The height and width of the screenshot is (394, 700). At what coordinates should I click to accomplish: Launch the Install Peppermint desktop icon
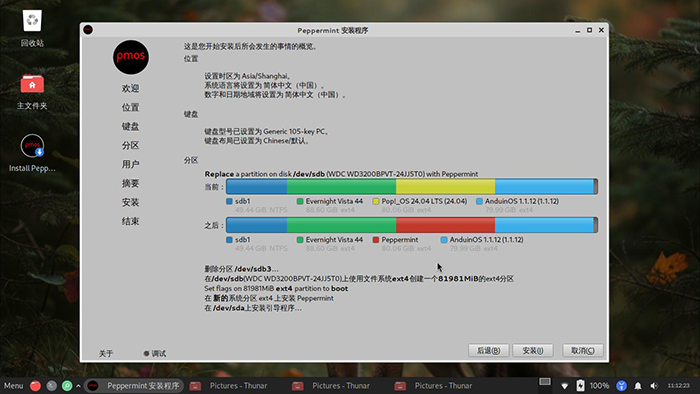tap(32, 146)
